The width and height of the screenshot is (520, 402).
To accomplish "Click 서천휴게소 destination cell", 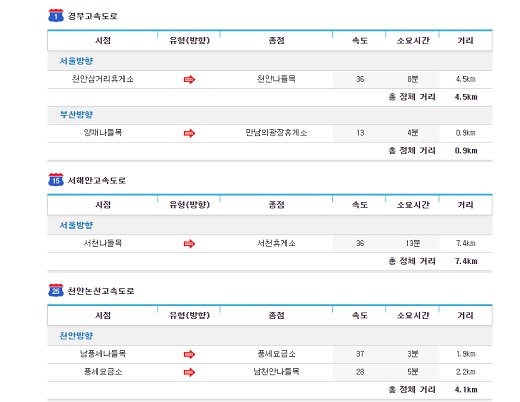I will (276, 243).
